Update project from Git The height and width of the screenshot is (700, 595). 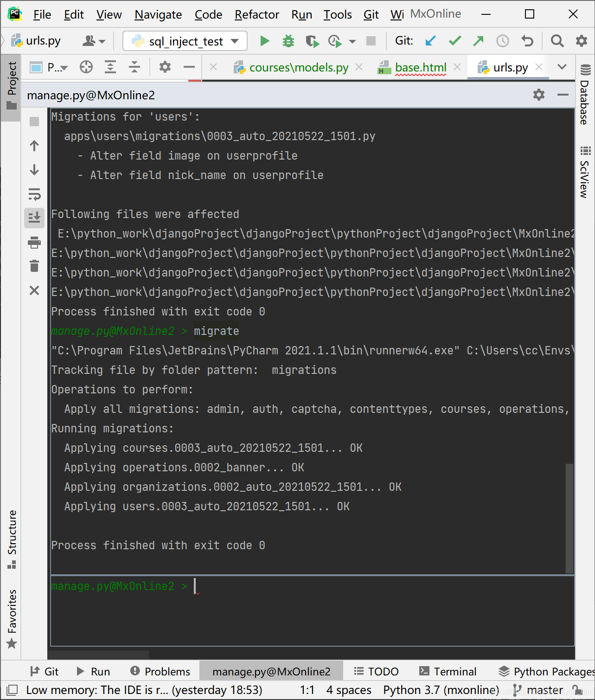click(430, 41)
